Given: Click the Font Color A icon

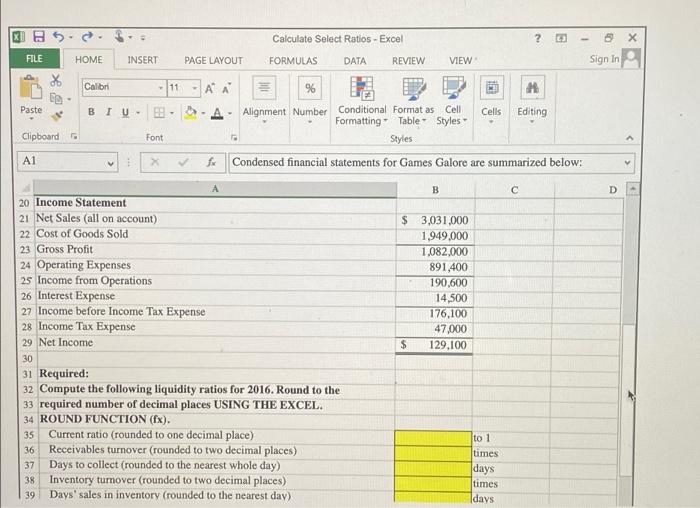Looking at the screenshot, I should [217, 113].
